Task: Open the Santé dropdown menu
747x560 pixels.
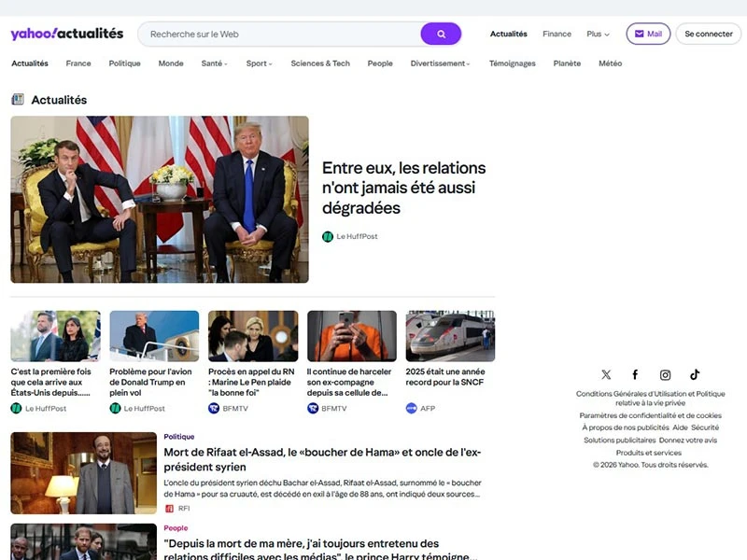Action: (213, 63)
